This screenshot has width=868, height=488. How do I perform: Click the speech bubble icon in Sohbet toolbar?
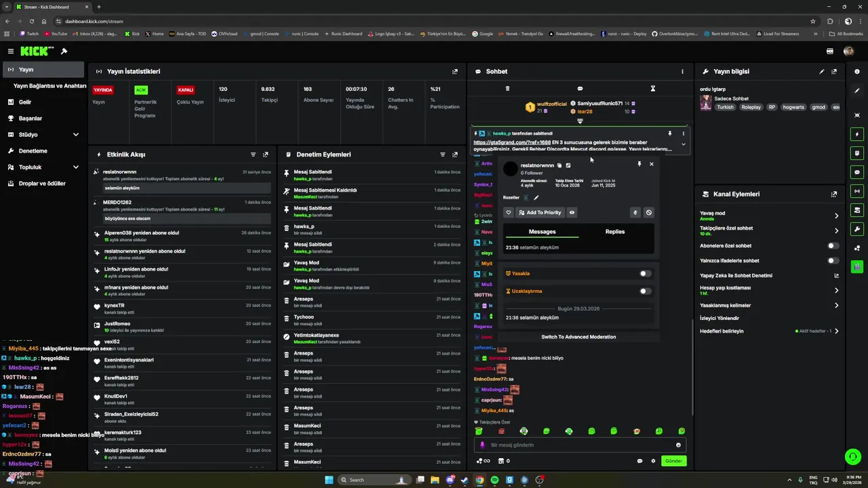(580, 89)
